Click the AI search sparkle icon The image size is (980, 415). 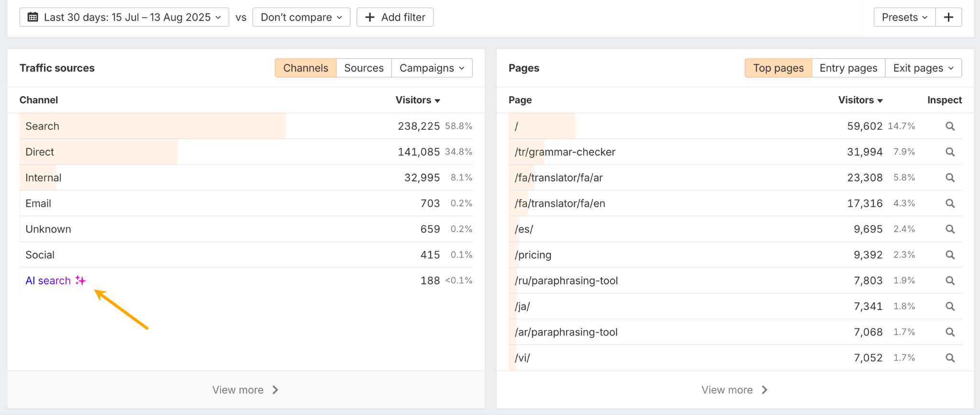coord(80,281)
